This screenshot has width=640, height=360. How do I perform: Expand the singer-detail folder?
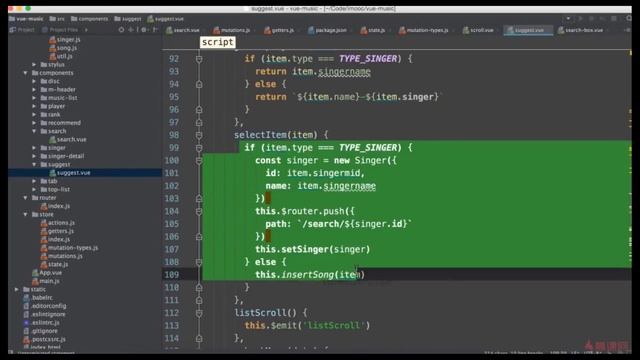coord(34,156)
